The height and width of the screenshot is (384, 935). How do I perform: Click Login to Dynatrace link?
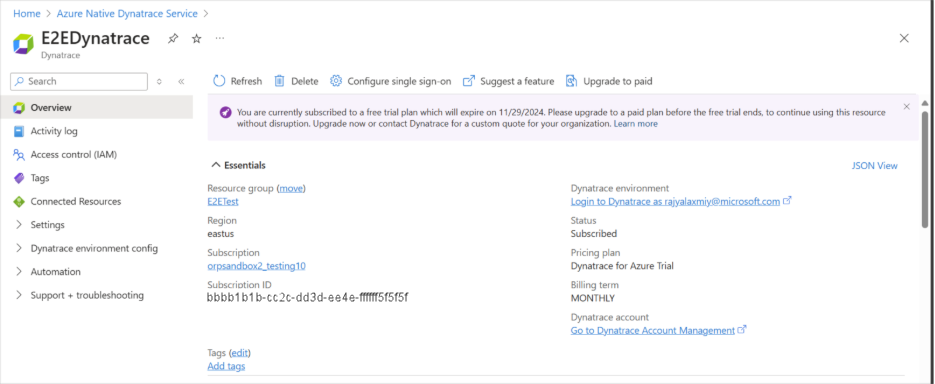(675, 202)
